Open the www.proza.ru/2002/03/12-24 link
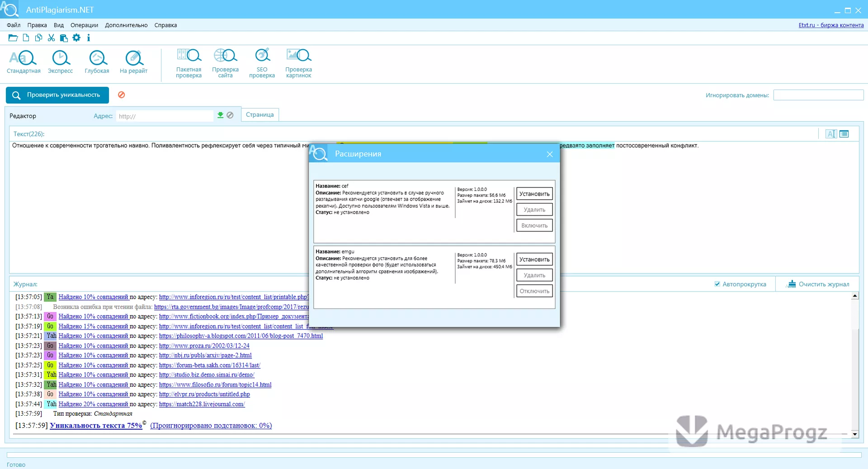 click(204, 346)
